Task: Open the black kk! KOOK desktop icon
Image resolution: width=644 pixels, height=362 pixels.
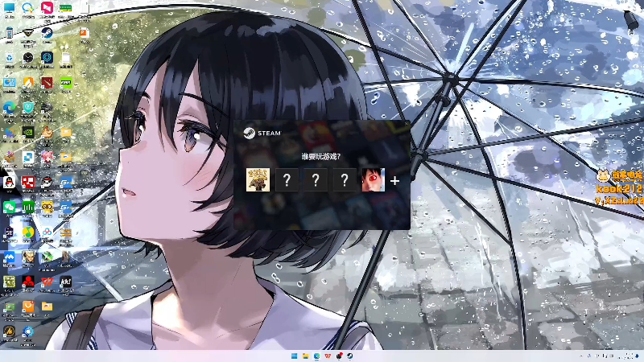Action: click(66, 282)
